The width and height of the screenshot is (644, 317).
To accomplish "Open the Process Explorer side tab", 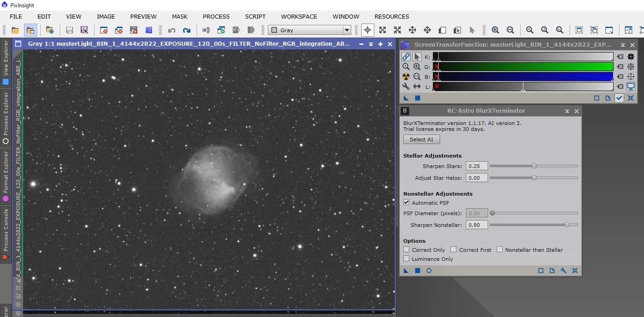I will click(x=6, y=119).
